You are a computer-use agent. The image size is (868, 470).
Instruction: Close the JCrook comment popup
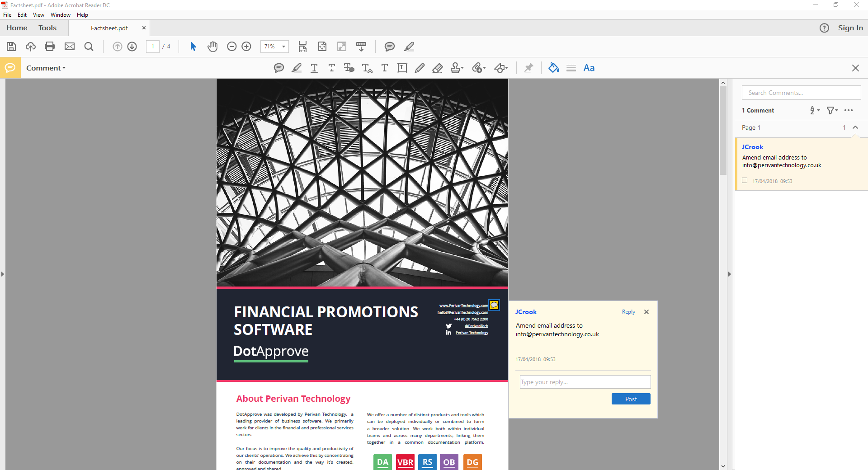click(646, 312)
